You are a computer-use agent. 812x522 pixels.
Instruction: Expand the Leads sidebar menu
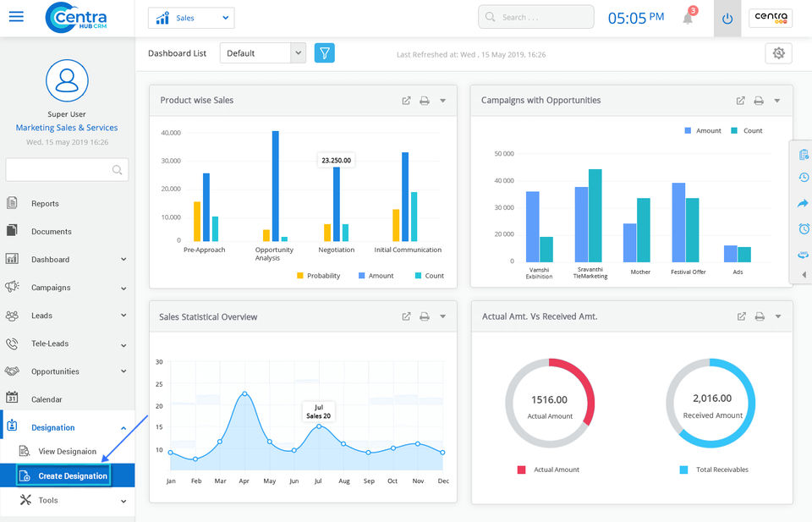(67, 316)
